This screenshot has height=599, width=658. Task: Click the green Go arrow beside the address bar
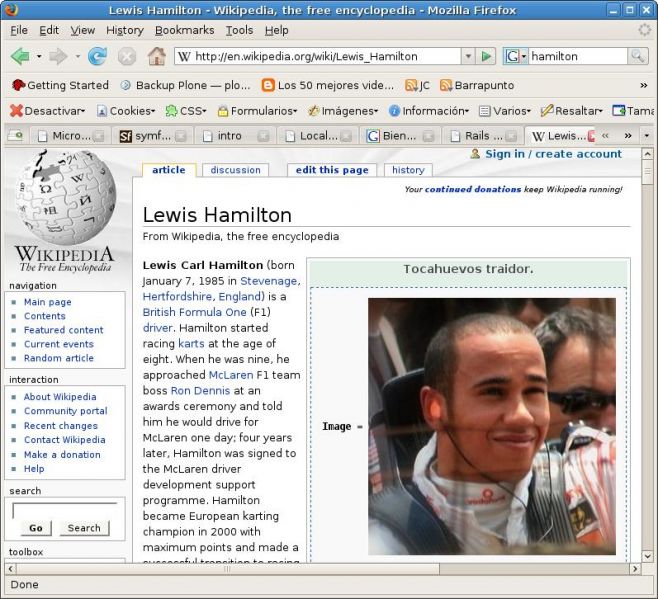tap(486, 56)
